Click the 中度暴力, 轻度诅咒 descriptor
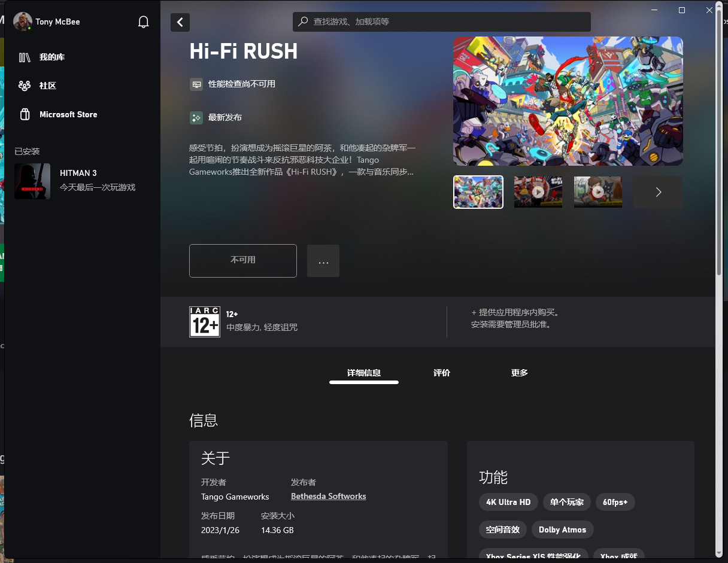This screenshot has width=728, height=563. tap(262, 328)
